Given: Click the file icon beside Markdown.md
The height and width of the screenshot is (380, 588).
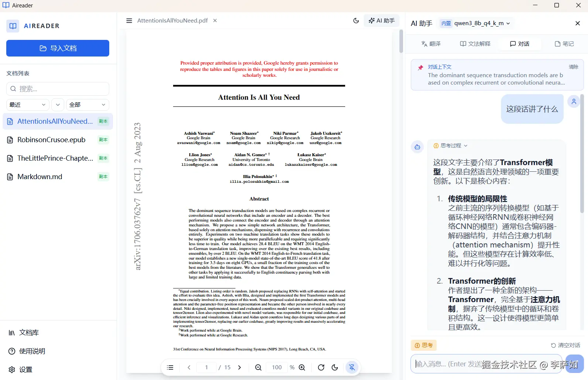Looking at the screenshot, I should pyautogui.click(x=10, y=177).
